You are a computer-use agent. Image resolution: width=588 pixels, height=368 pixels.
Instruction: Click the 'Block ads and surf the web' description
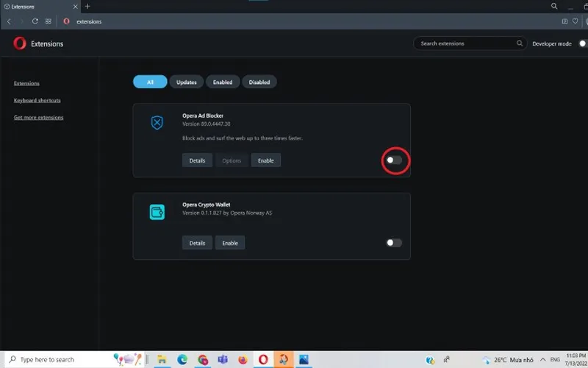tap(243, 138)
